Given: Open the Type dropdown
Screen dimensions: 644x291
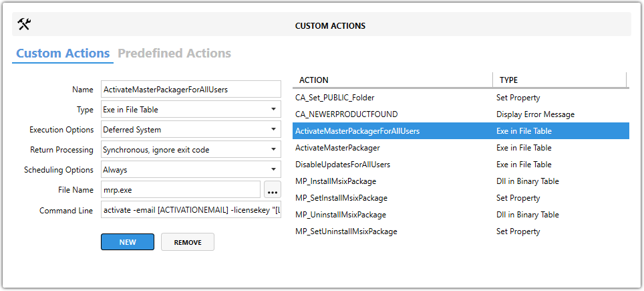Looking at the screenshot, I should [191, 109].
